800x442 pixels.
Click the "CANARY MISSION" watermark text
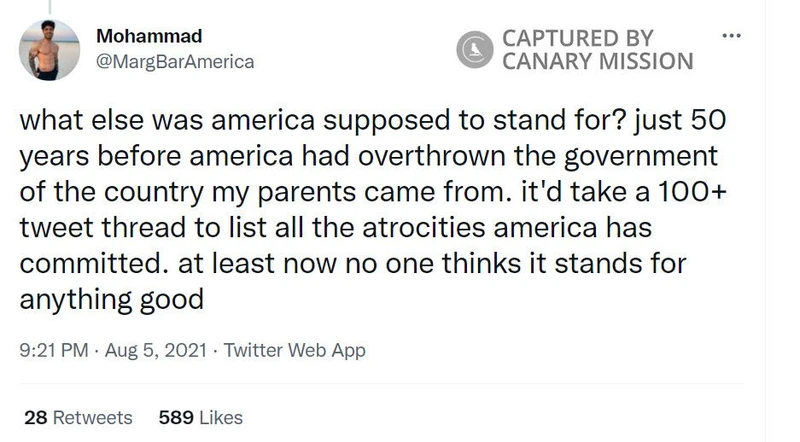(x=597, y=61)
